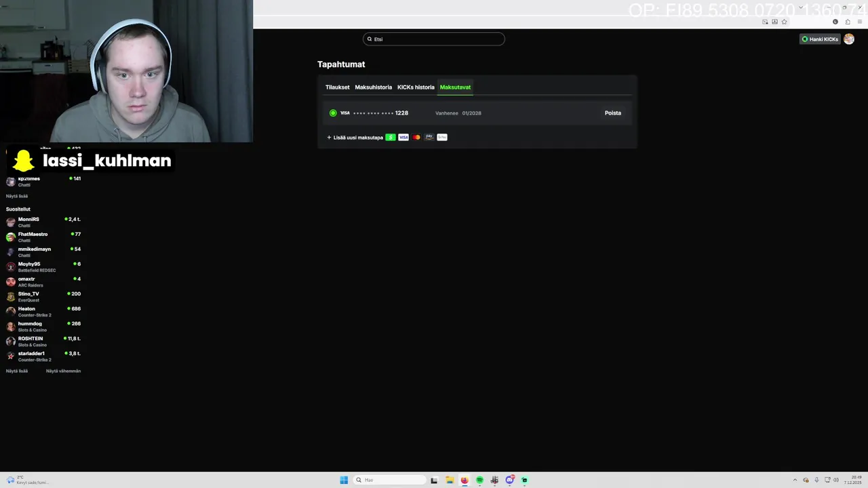Open the mmikedimayn channel

pos(43,252)
